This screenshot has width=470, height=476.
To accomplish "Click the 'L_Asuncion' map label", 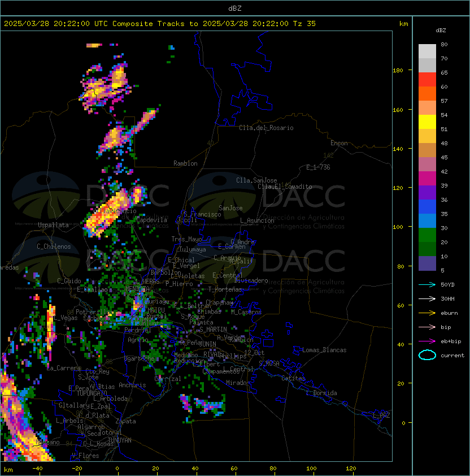I will (257, 220).
